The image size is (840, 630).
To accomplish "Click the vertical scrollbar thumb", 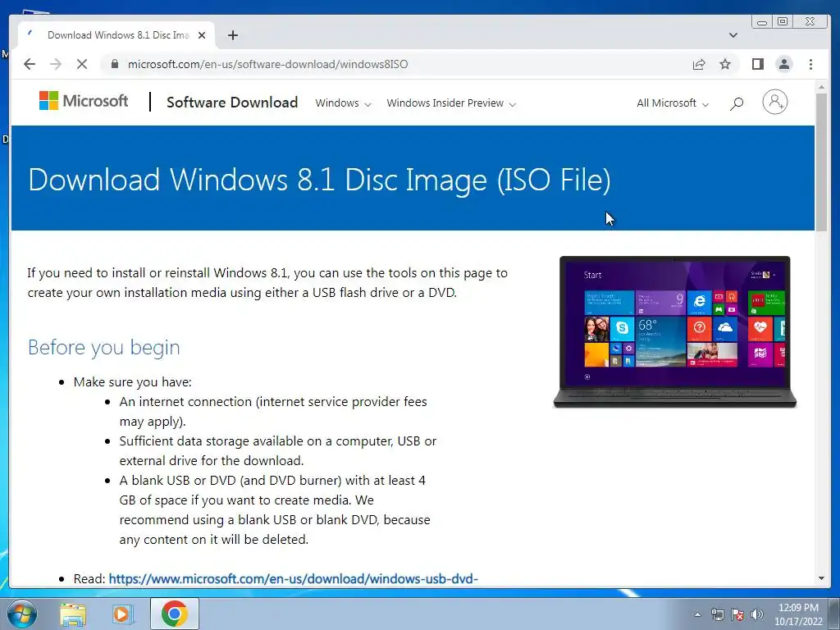I will click(x=821, y=162).
